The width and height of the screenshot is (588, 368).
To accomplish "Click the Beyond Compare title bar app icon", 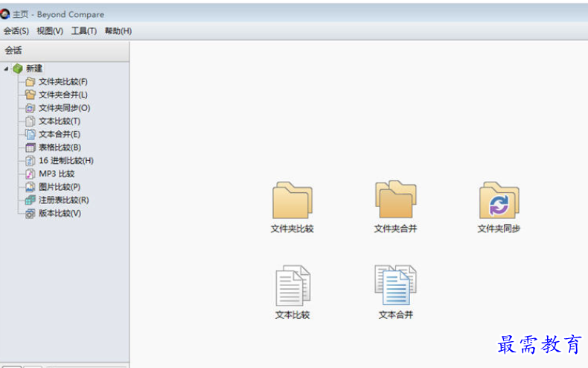I will click(5, 14).
